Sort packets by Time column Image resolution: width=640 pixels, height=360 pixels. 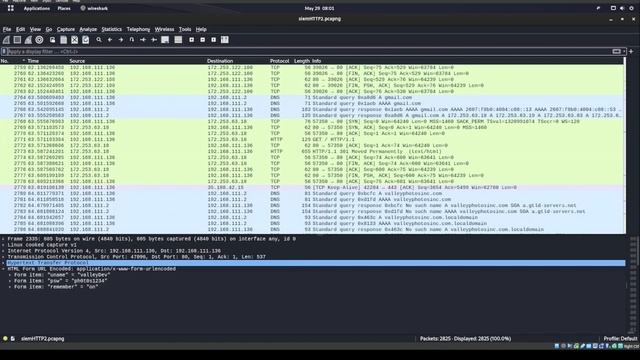pos(33,61)
